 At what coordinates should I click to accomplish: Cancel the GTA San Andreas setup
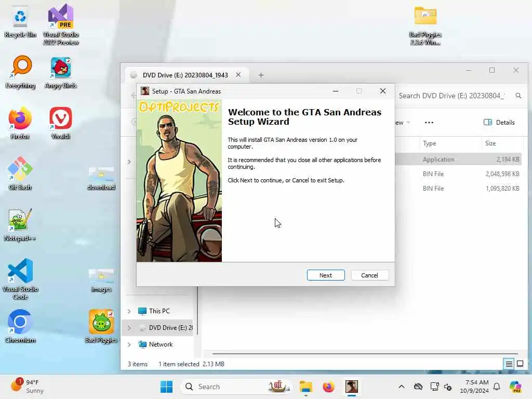pyautogui.click(x=369, y=275)
